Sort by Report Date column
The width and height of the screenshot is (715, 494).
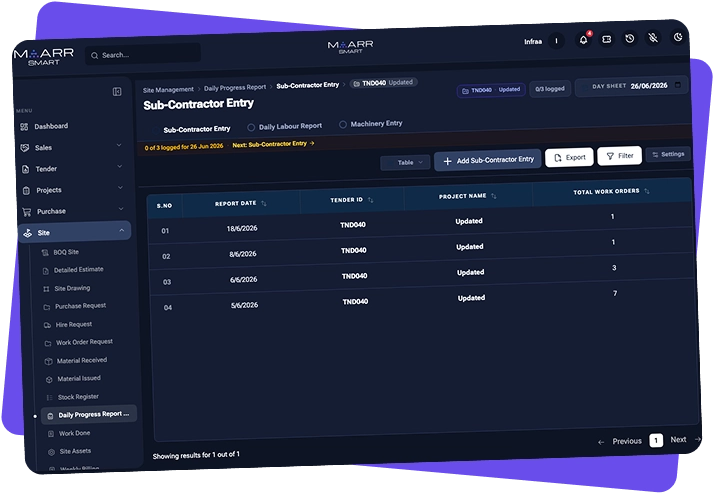click(264, 203)
